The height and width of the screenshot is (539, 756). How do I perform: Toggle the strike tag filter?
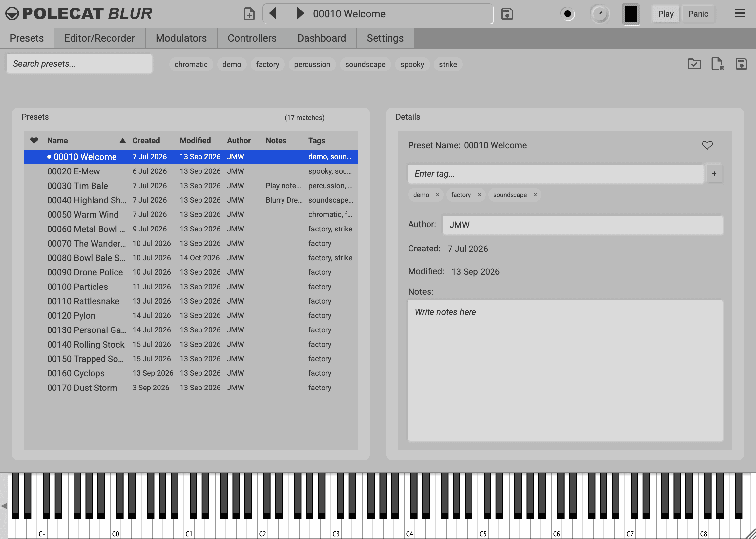click(x=448, y=64)
